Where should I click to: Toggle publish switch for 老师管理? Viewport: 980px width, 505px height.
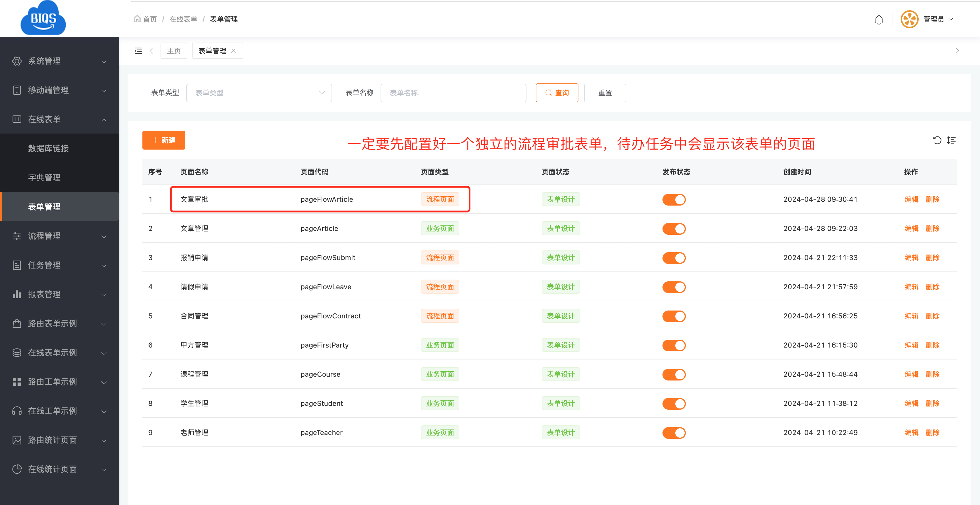click(x=674, y=433)
